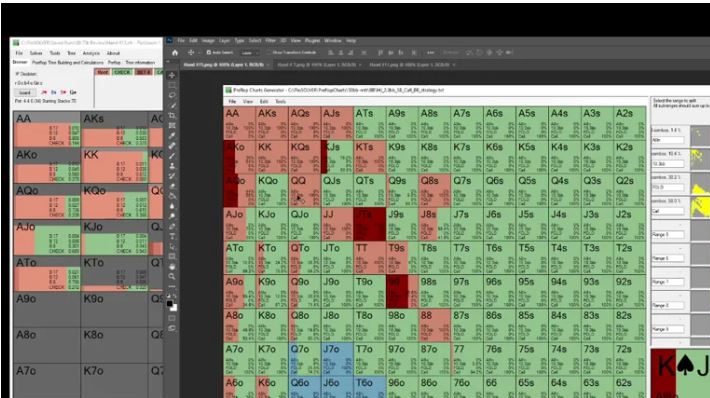Click the Photoshop Home icon
The height and width of the screenshot is (398, 710).
pos(175,53)
